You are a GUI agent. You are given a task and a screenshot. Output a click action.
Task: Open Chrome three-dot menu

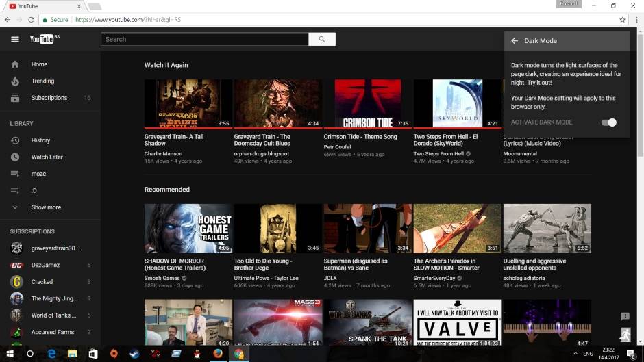tap(636, 20)
